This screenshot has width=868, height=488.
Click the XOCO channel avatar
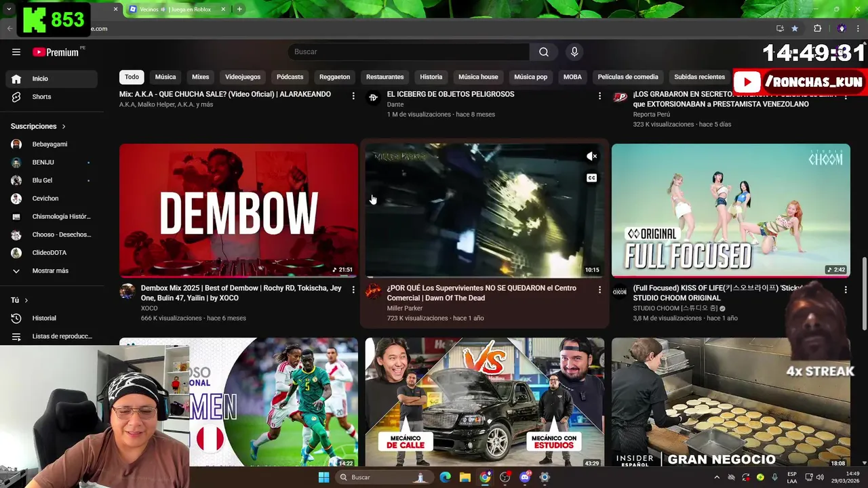127,291
